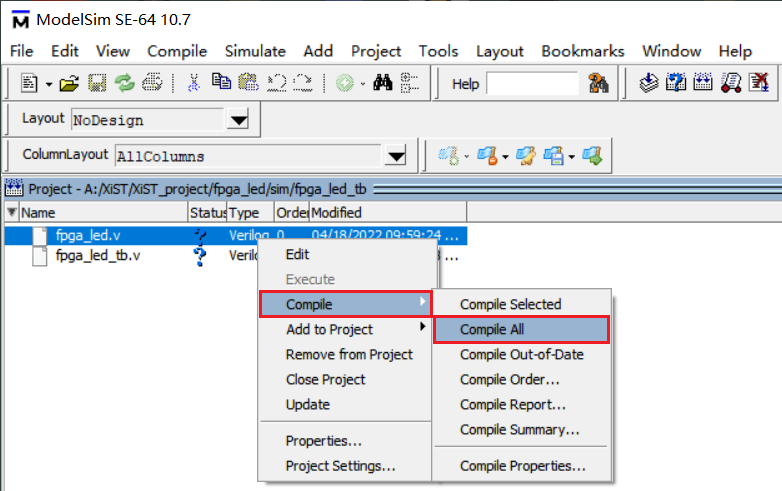Viewport: 782px width, 491px height.
Task: Sort by the Name column header
Action: tap(100, 212)
